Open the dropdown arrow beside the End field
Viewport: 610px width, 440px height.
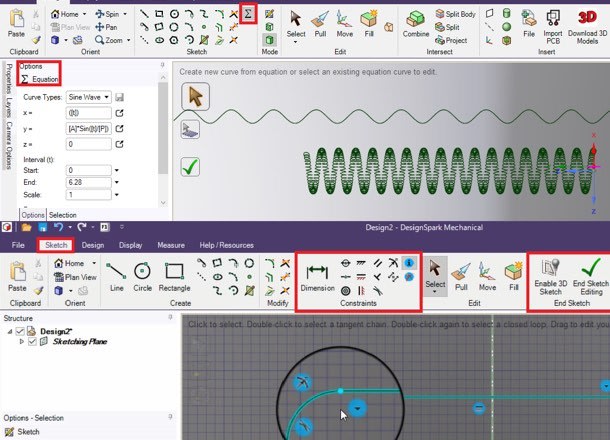click(x=116, y=182)
